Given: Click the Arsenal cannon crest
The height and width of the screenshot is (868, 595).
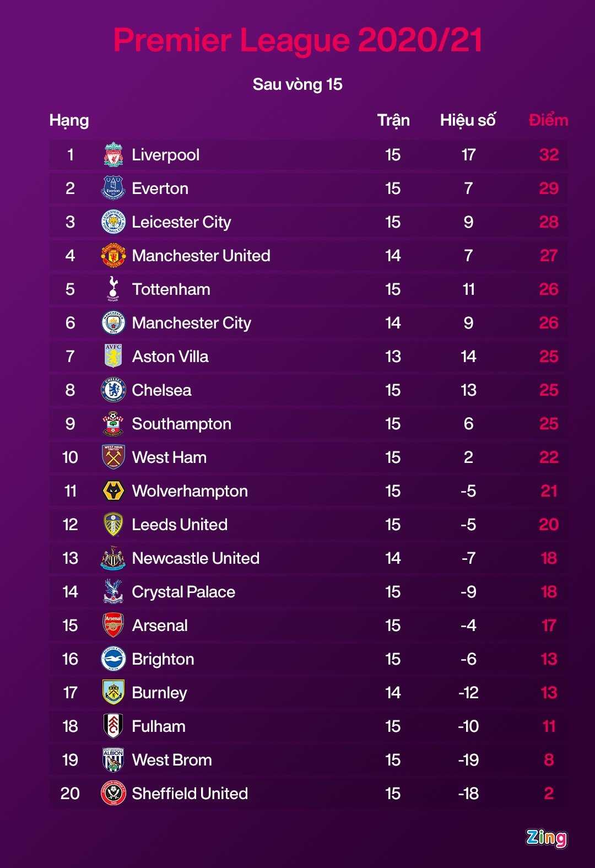Looking at the screenshot, I should coord(113,625).
